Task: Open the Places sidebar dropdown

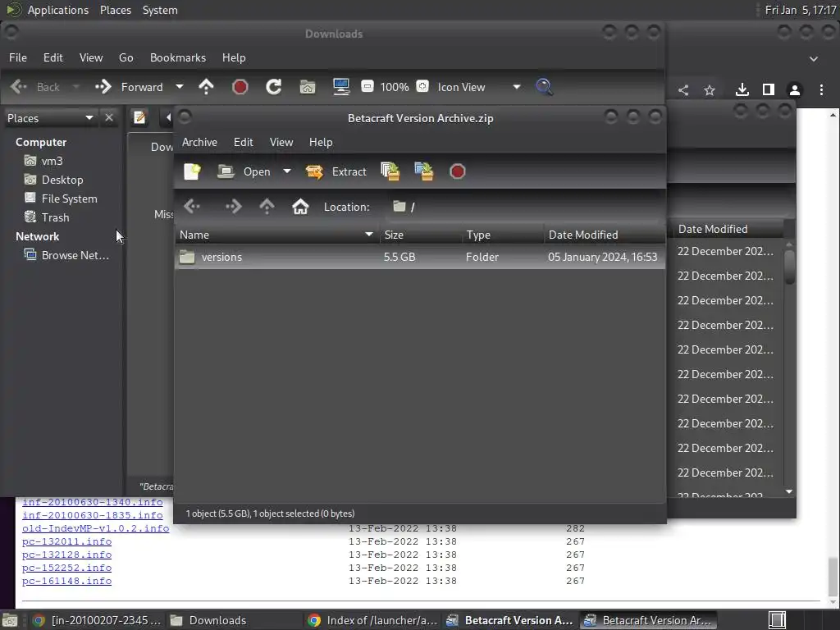Action: pyautogui.click(x=50, y=118)
